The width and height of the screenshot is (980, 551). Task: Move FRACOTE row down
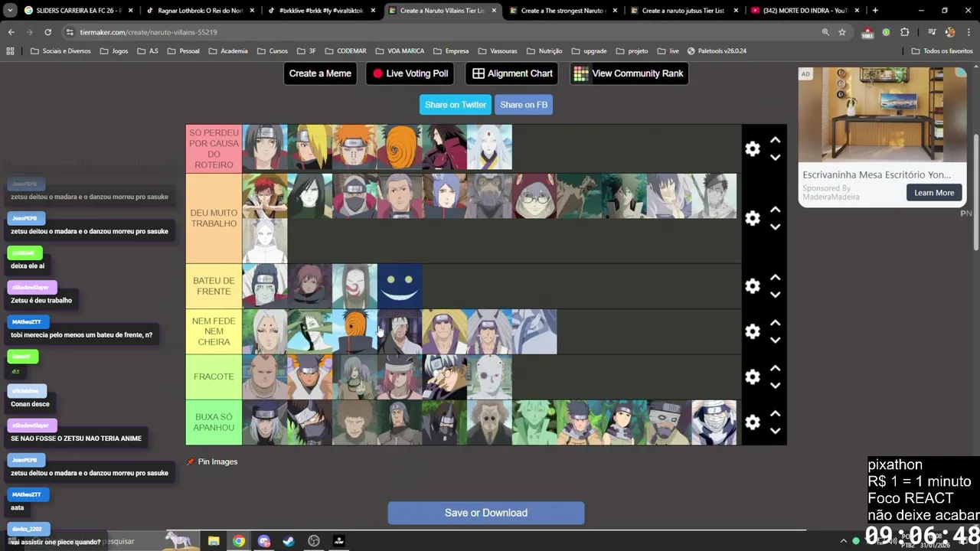coord(775,385)
